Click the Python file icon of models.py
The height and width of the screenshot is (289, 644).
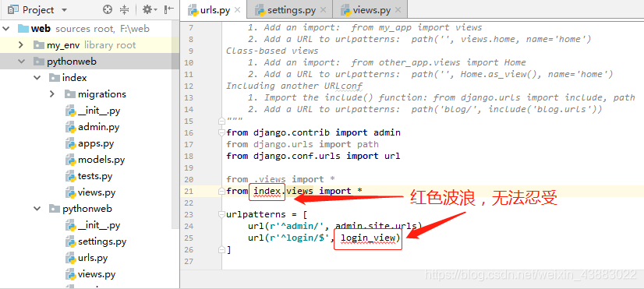click(x=71, y=160)
